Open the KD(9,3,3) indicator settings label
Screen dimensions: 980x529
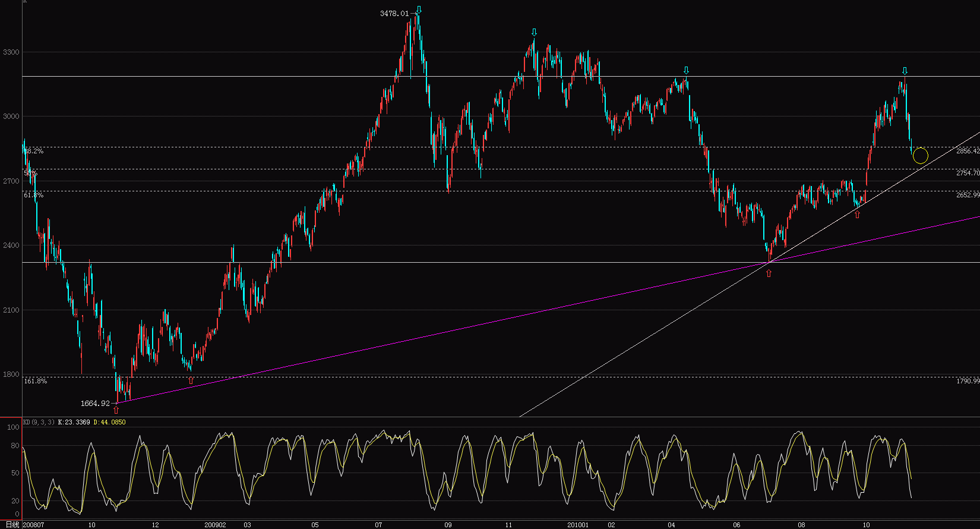tap(39, 422)
